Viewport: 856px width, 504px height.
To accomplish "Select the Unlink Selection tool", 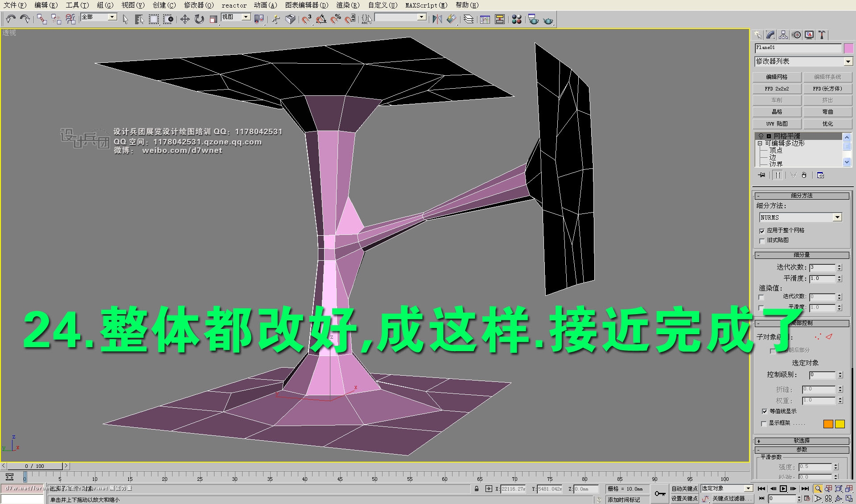I will [56, 19].
